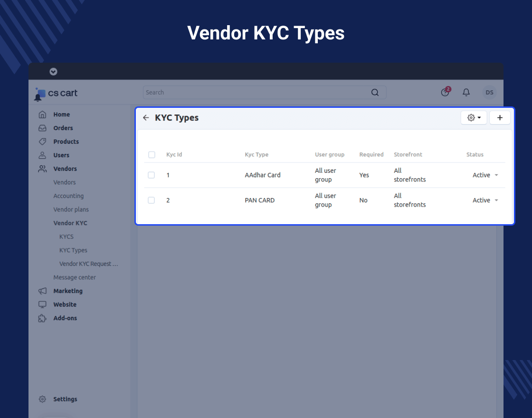
Task: Tick the select-all checkbox in the table header
Action: (x=152, y=155)
